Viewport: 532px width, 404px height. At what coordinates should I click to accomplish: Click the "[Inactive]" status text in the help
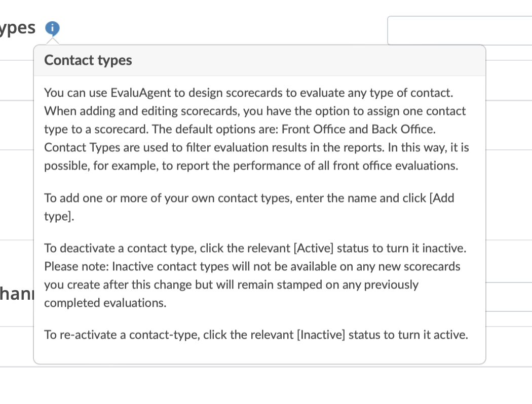[x=321, y=335]
